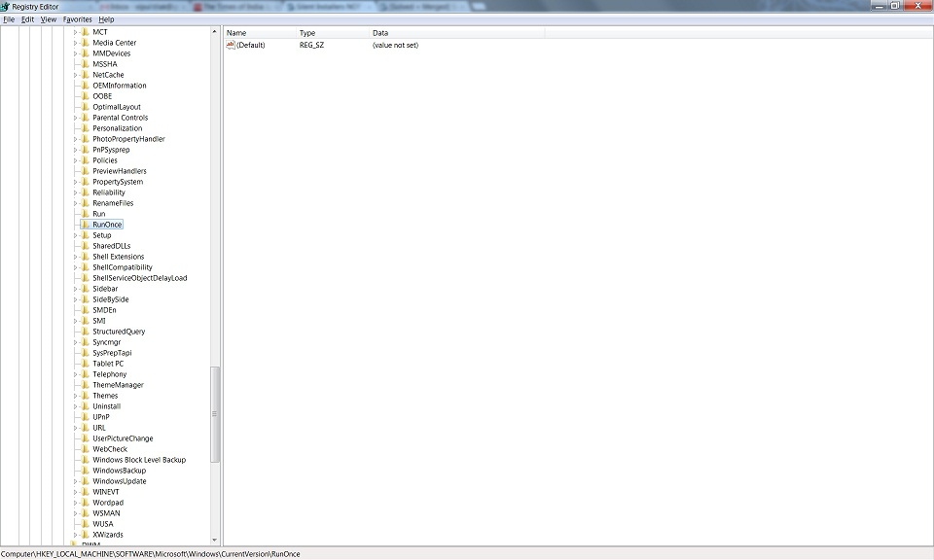
Task: Click the Run folder icon
Action: click(86, 214)
